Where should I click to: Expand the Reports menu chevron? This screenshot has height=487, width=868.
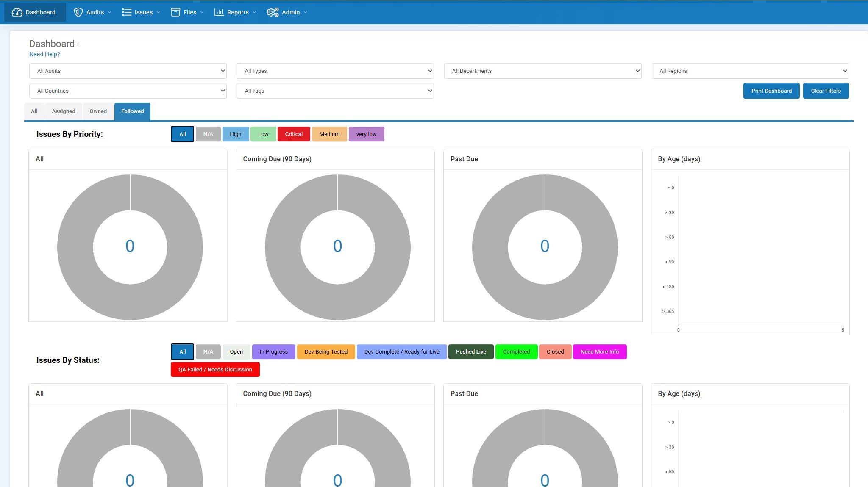[254, 12]
